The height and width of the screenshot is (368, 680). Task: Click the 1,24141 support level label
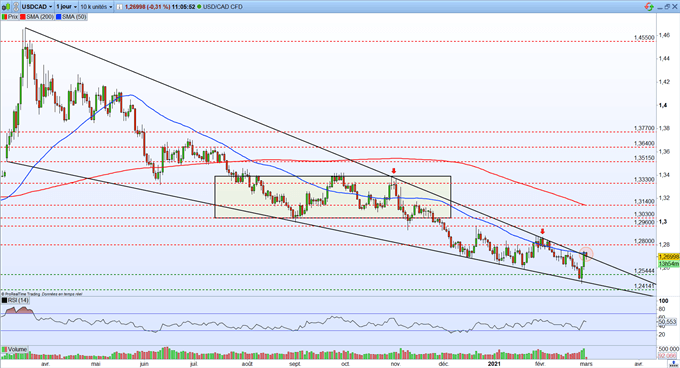coord(644,286)
